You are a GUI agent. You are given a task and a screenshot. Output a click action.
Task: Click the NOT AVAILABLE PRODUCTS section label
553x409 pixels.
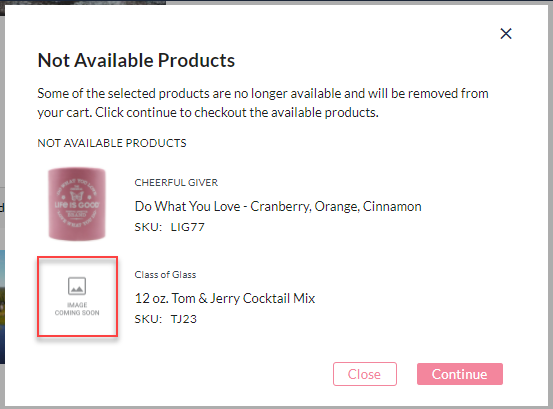[x=112, y=143]
